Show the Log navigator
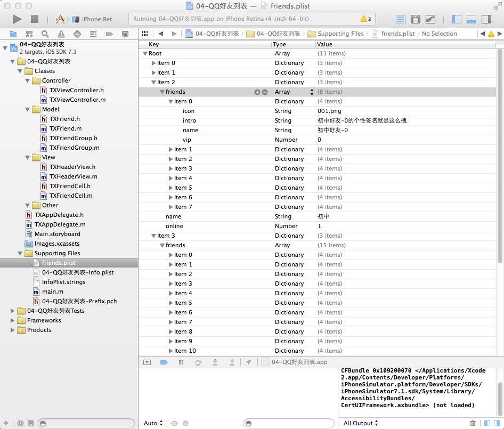Image resolution: width=504 pixels, height=429 pixels. click(125, 34)
